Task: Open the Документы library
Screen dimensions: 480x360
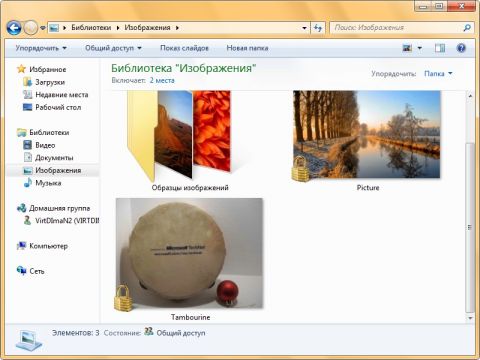Action: 54,158
